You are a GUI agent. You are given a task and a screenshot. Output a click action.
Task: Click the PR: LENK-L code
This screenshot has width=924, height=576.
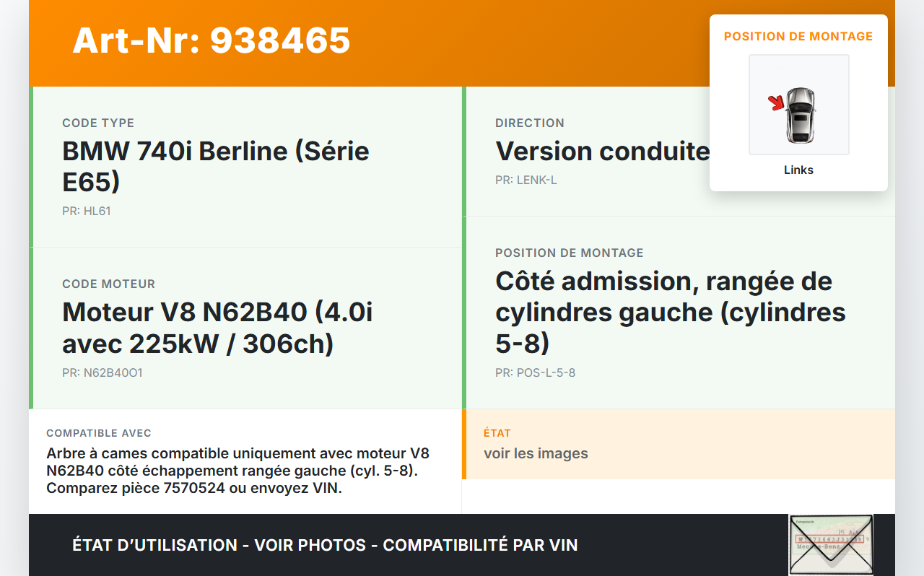[x=526, y=180]
